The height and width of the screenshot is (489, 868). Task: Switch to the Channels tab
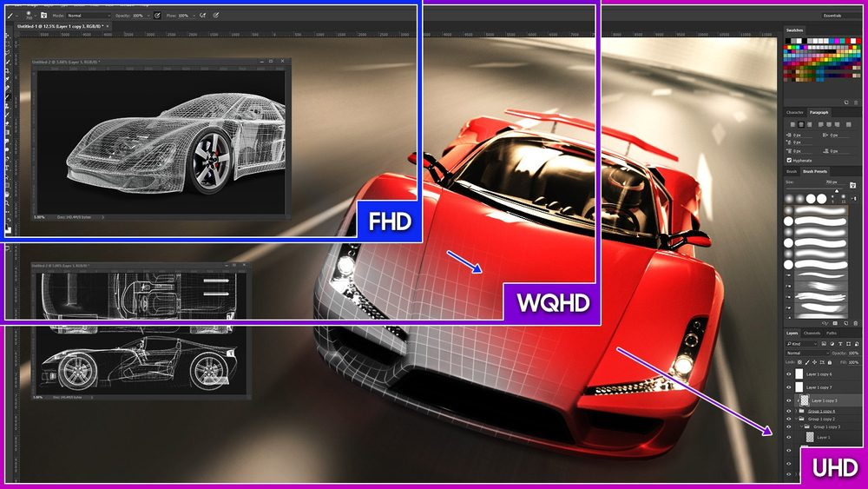pyautogui.click(x=812, y=334)
